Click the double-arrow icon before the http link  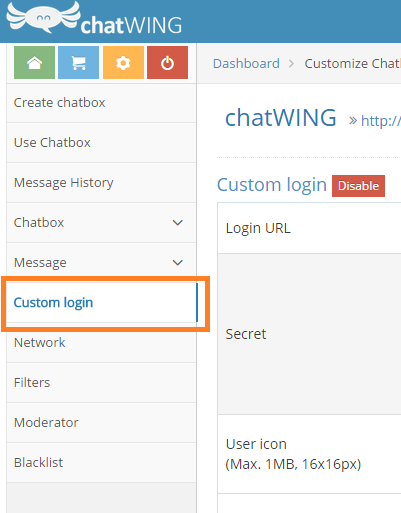point(353,120)
